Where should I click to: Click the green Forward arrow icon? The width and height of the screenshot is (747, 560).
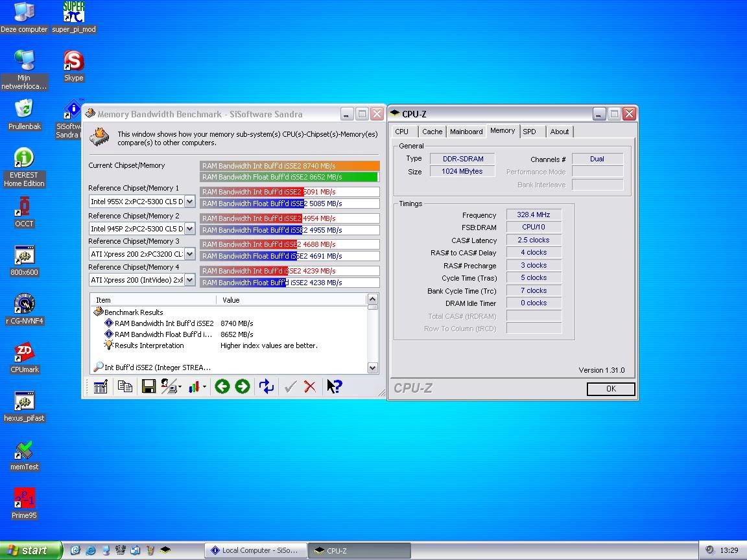[x=242, y=386]
